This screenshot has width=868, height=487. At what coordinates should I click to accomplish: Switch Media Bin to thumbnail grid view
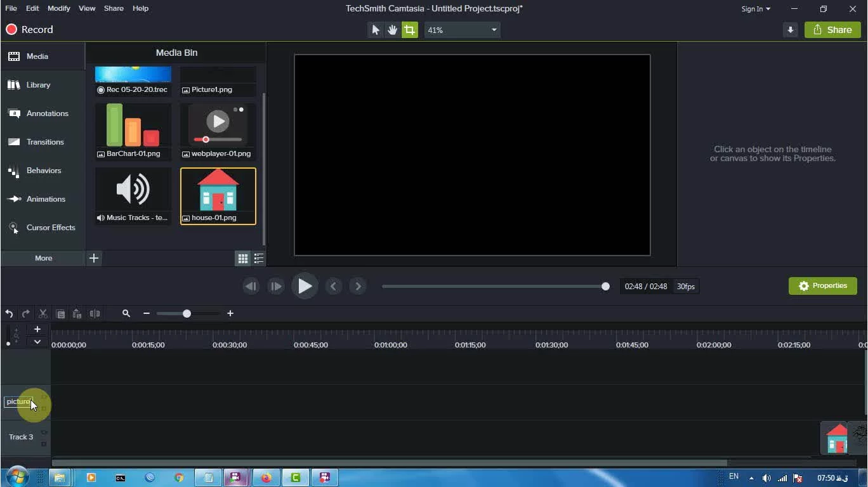point(242,258)
